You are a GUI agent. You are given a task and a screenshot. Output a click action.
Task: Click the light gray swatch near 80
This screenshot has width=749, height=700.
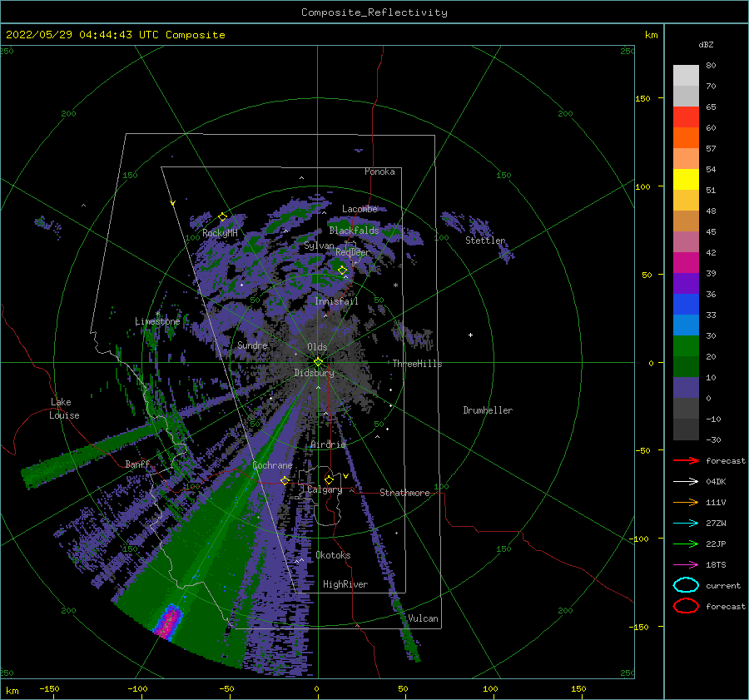(x=686, y=76)
